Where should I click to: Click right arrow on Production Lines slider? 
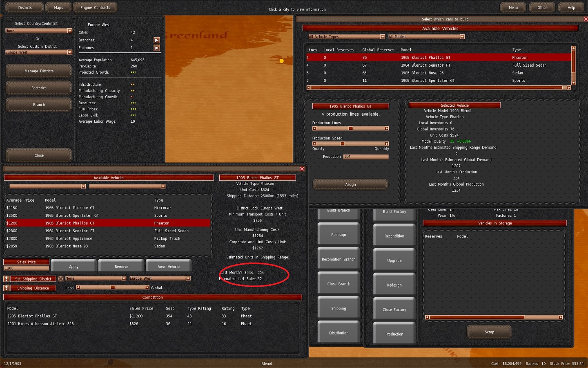click(386, 128)
